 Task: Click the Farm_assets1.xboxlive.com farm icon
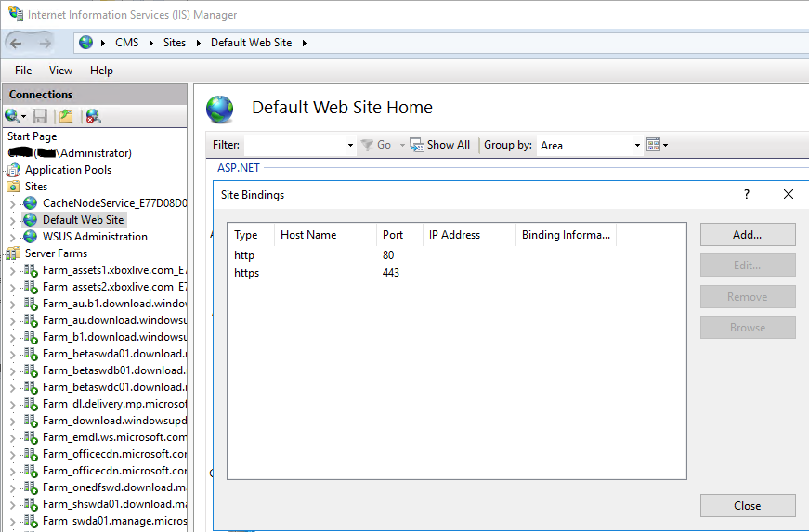coord(31,270)
